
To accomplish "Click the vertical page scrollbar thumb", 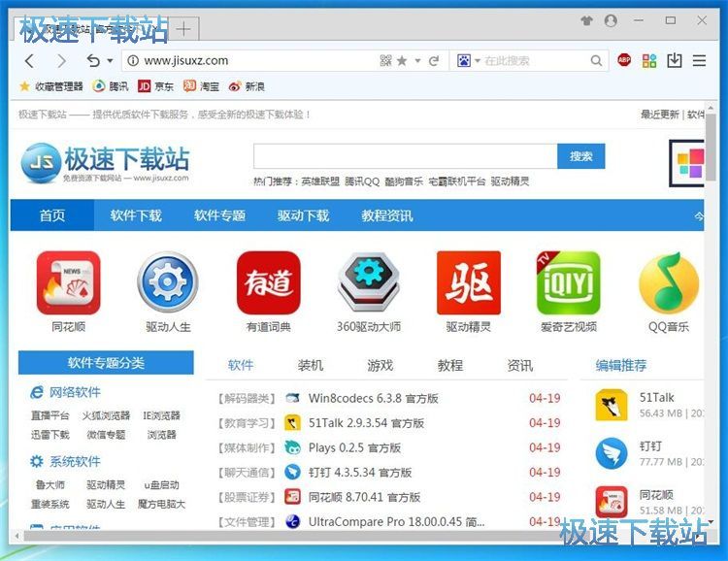I will point(711,147).
